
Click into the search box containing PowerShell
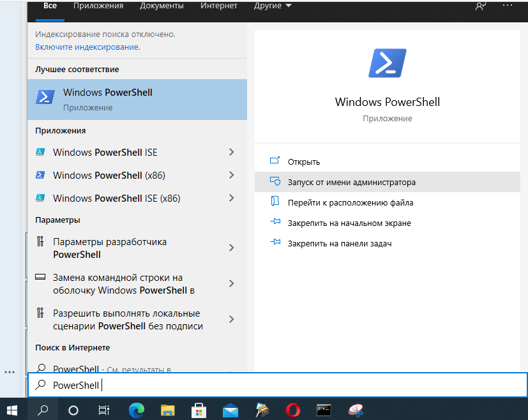click(278, 385)
